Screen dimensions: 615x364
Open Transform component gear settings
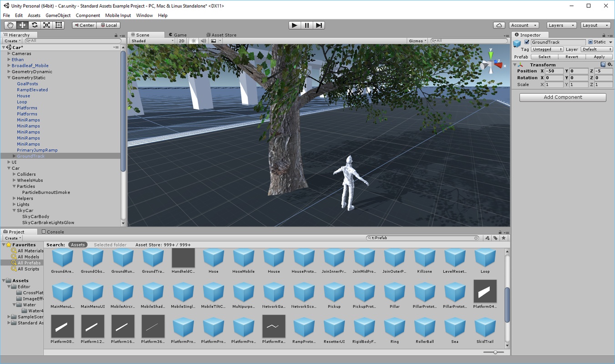pos(609,65)
